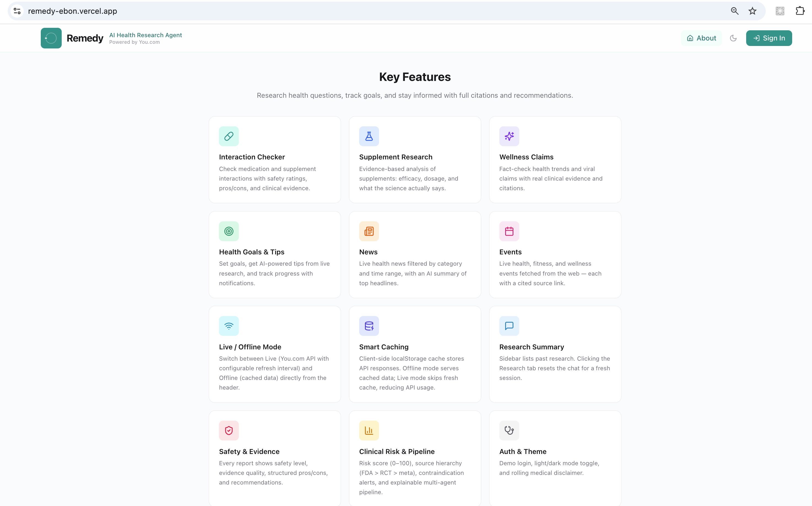
Task: Click the Safety & Evidence shield icon
Action: 229,430
